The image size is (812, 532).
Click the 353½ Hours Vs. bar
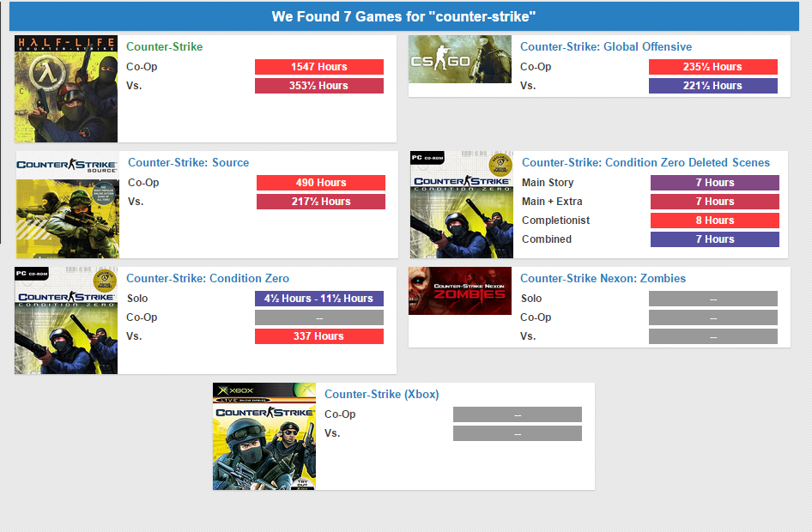[319, 86]
